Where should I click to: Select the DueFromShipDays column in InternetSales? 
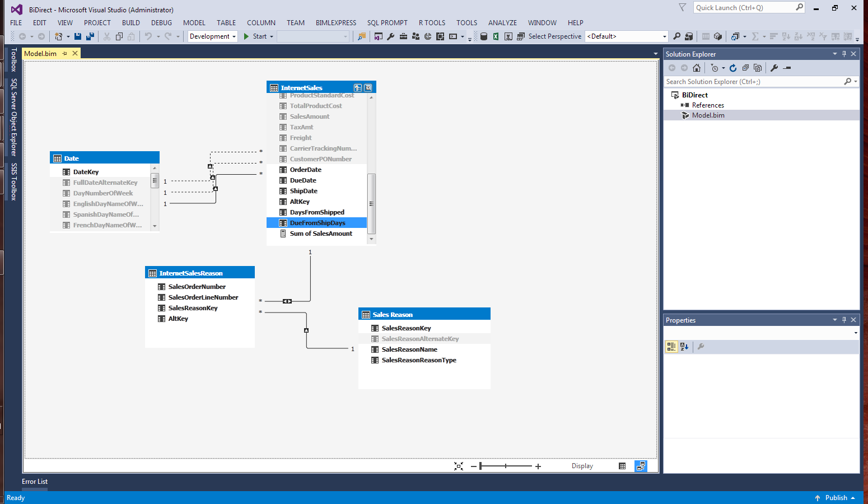[x=317, y=223]
